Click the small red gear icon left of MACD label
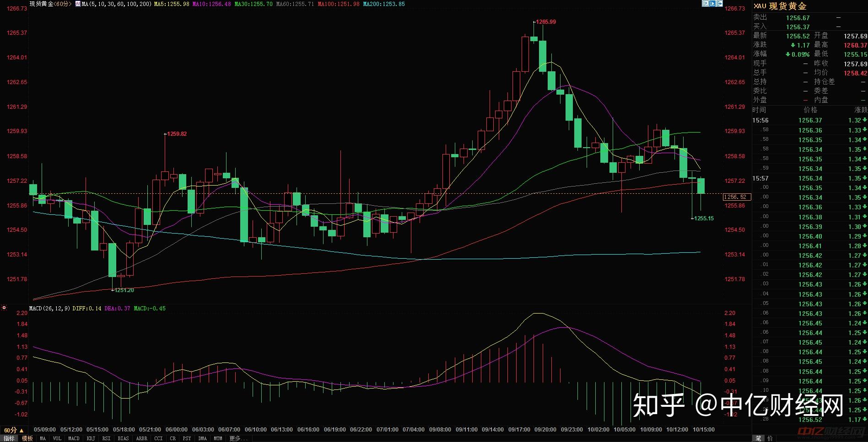Viewport: 868px width, 442px height. pos(4,308)
